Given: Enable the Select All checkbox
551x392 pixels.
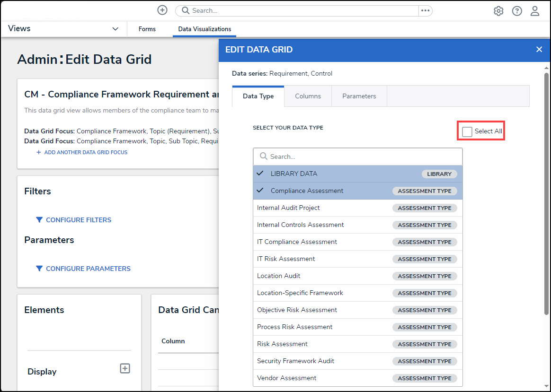Looking at the screenshot, I should click(x=467, y=131).
